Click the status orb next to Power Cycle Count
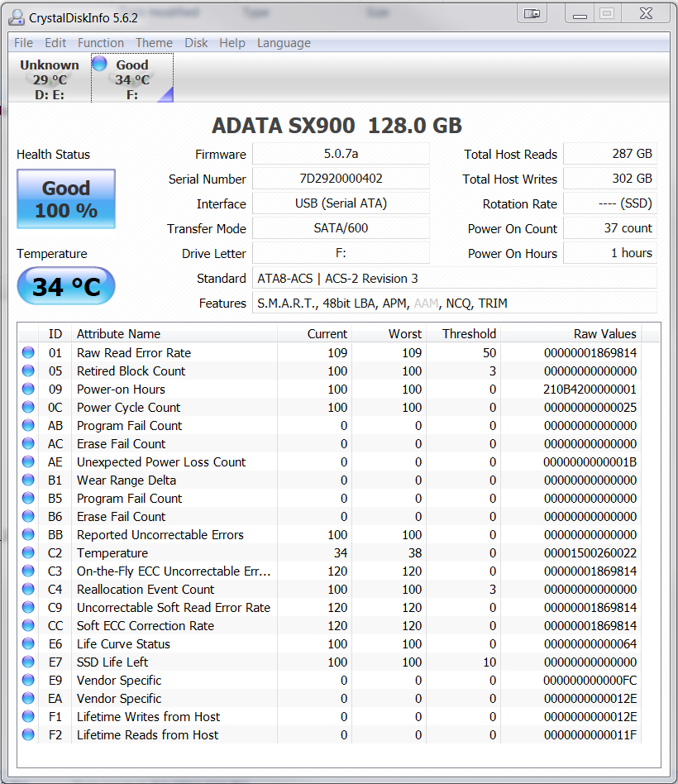Viewport: 678px width, 784px height. point(28,408)
